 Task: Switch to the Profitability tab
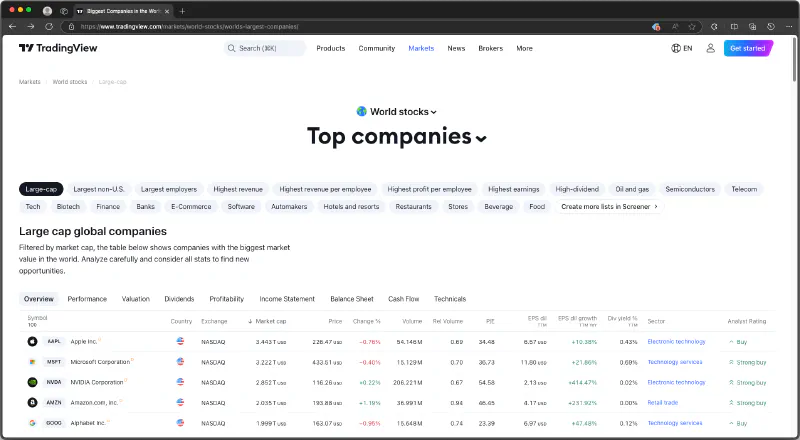tap(227, 299)
